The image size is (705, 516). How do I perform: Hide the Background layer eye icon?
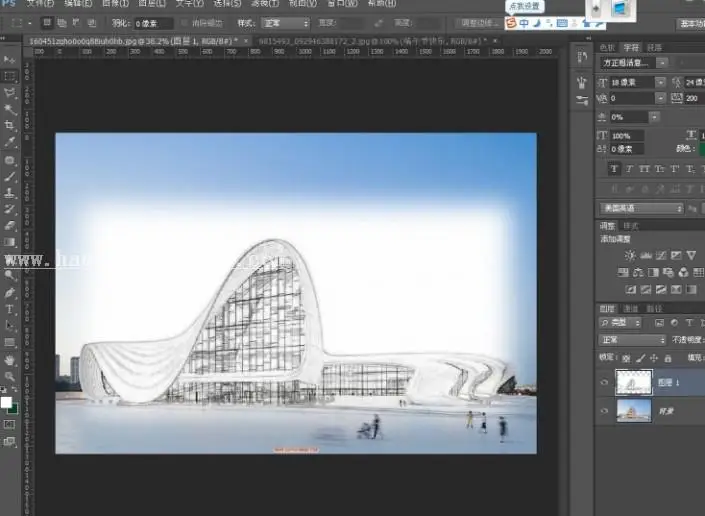pyautogui.click(x=604, y=411)
